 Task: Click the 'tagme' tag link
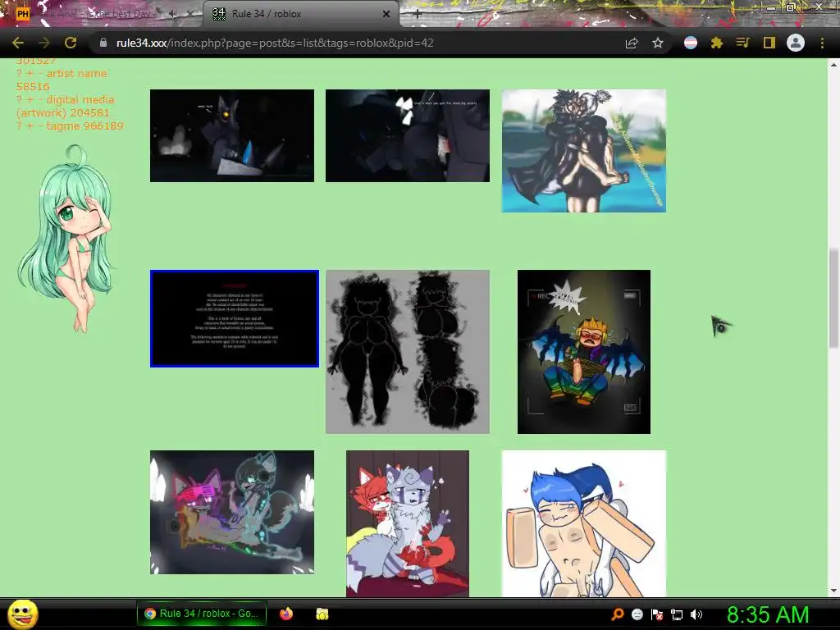[62, 126]
